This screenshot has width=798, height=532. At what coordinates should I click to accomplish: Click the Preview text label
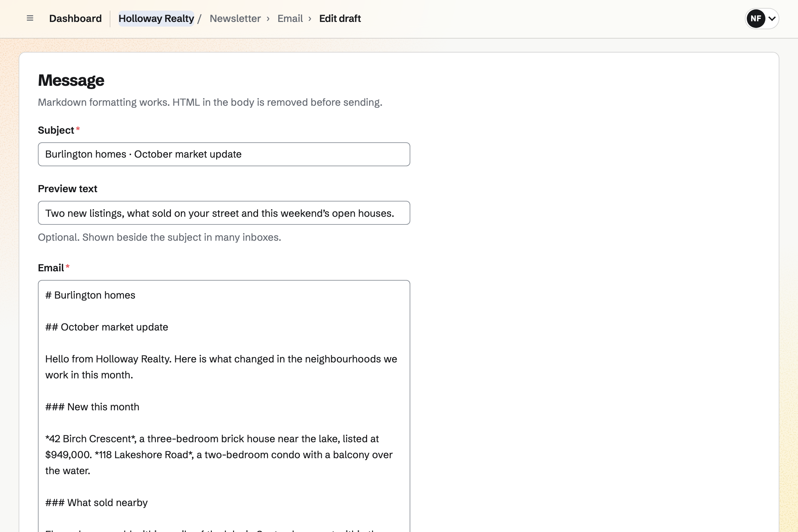(67, 189)
